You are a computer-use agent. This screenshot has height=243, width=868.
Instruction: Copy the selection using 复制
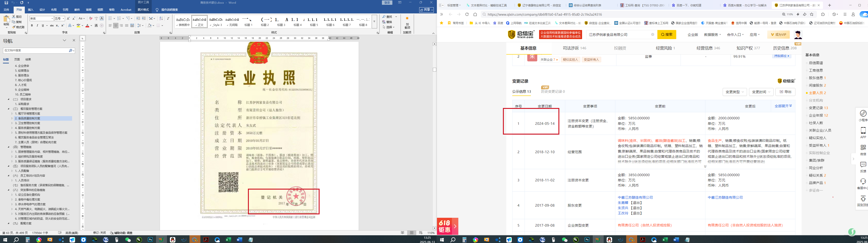(17, 22)
